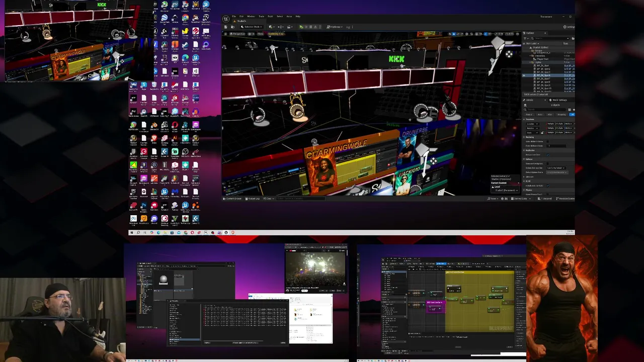Viewport: 644px width, 362px height.
Task: Open the Help menu
Action: [x=298, y=16]
